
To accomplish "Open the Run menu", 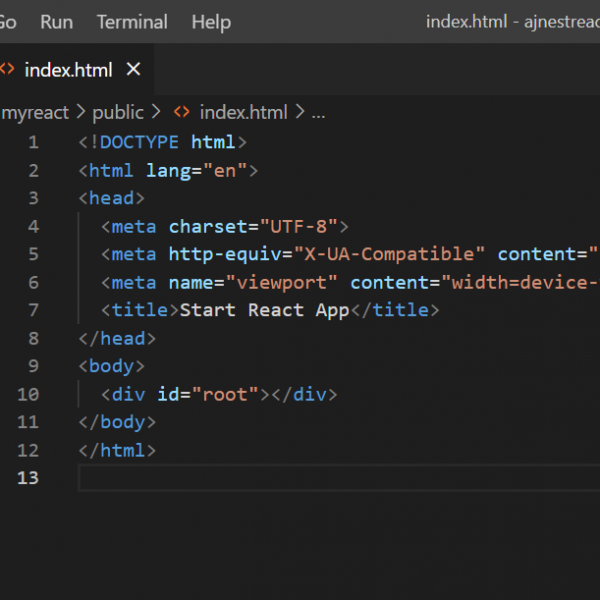I will tap(56, 21).
